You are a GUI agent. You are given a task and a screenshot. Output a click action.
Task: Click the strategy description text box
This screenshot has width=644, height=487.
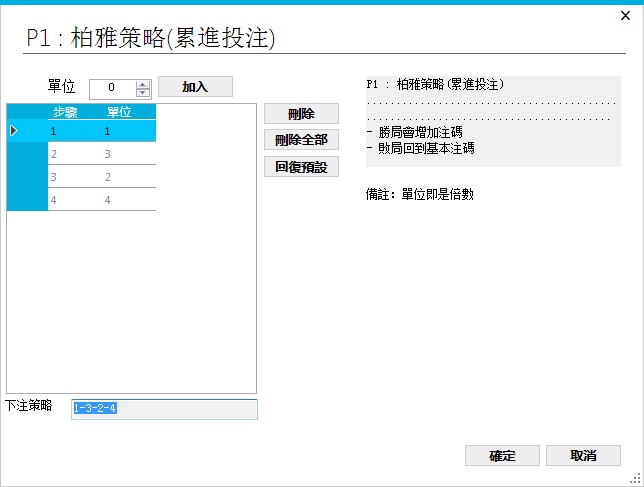pos(493,120)
